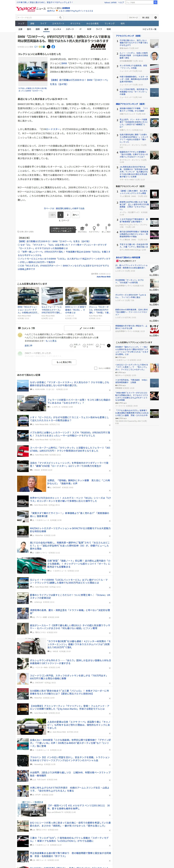Open トピックス一覧 link

pyautogui.click(x=149, y=29)
